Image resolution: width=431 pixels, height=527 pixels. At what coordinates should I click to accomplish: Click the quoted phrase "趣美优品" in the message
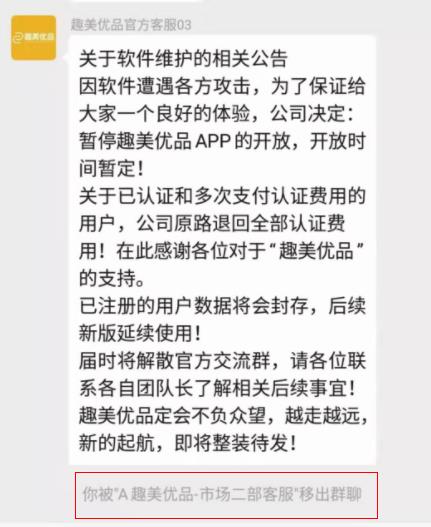(317, 250)
